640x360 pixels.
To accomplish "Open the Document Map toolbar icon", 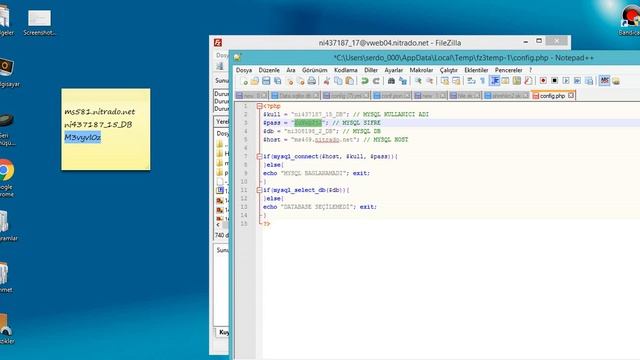I will click(x=517, y=81).
